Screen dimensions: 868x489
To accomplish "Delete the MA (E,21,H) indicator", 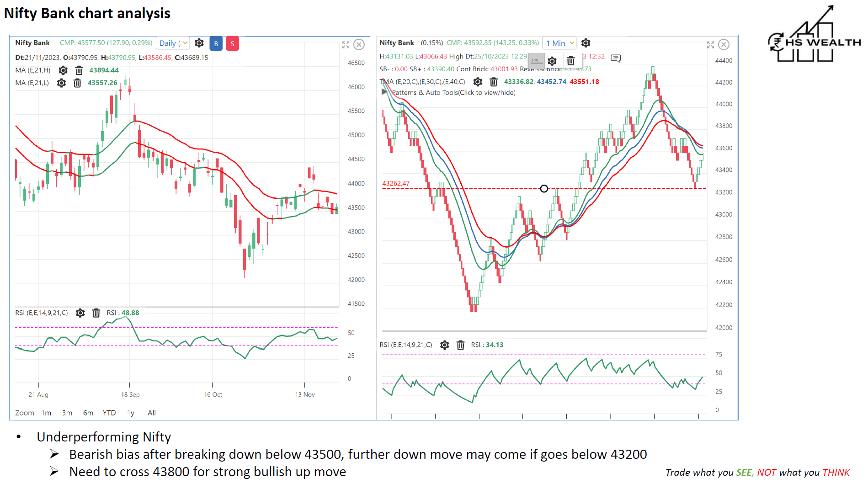I will tap(79, 70).
